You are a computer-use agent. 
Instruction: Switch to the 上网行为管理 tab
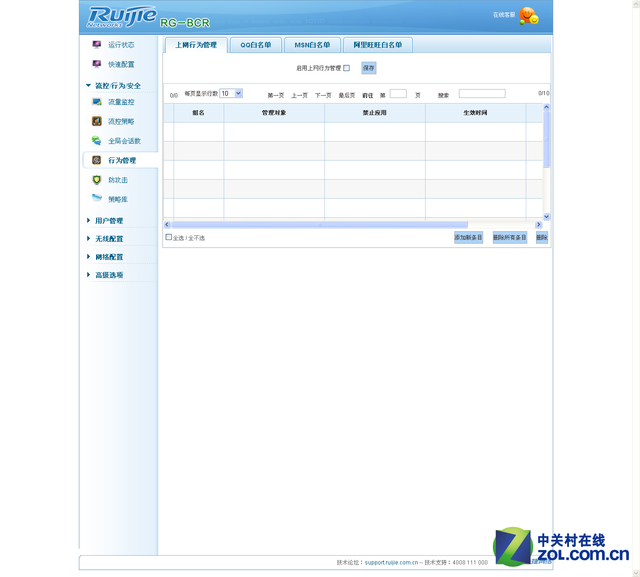coord(196,45)
